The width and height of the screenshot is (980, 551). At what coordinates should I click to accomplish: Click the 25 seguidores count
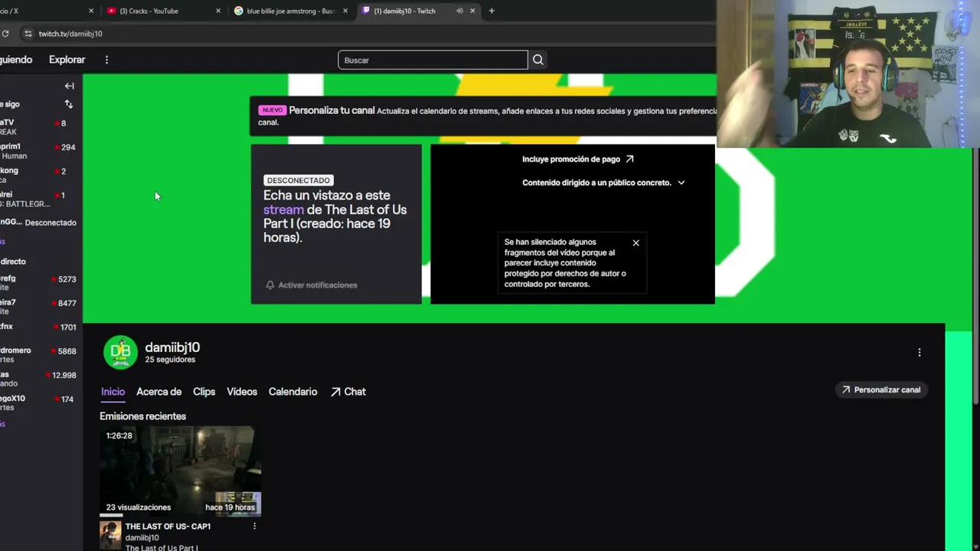point(170,360)
